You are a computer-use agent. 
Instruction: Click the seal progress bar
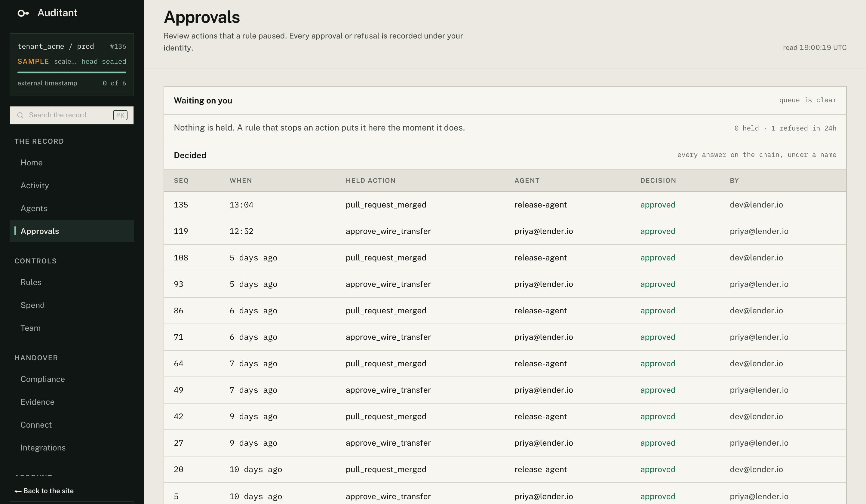coord(72,72)
